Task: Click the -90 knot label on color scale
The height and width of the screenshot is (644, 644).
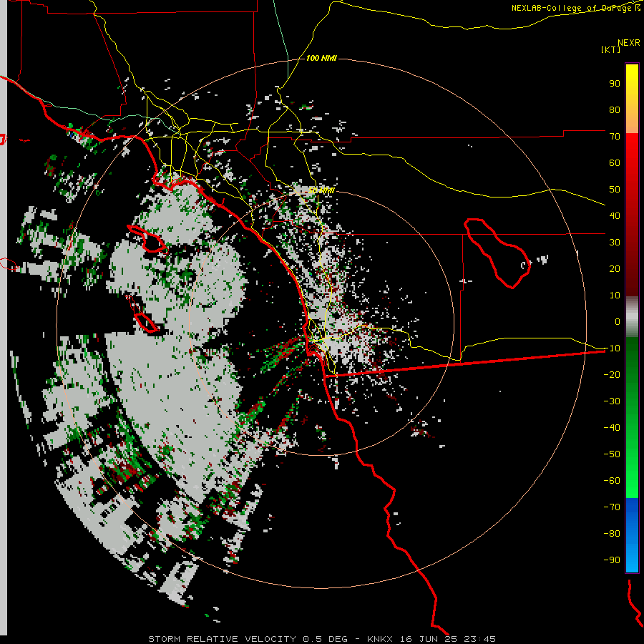Action: tap(612, 560)
